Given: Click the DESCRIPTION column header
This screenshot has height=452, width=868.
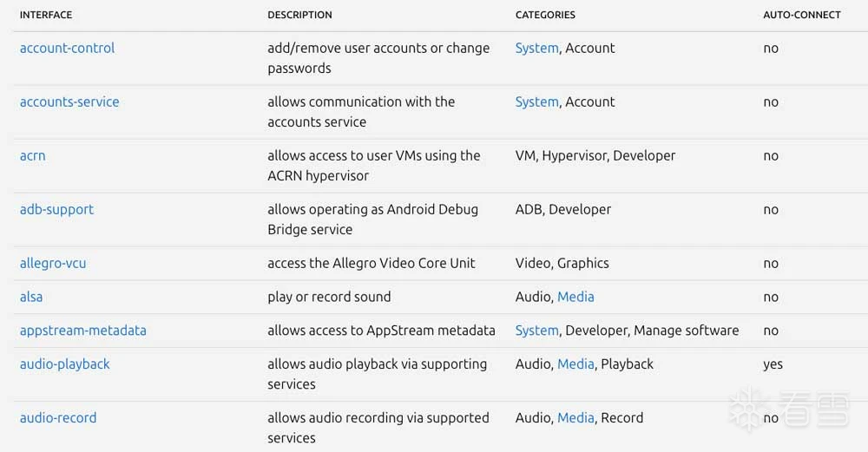Looking at the screenshot, I should click(x=299, y=15).
